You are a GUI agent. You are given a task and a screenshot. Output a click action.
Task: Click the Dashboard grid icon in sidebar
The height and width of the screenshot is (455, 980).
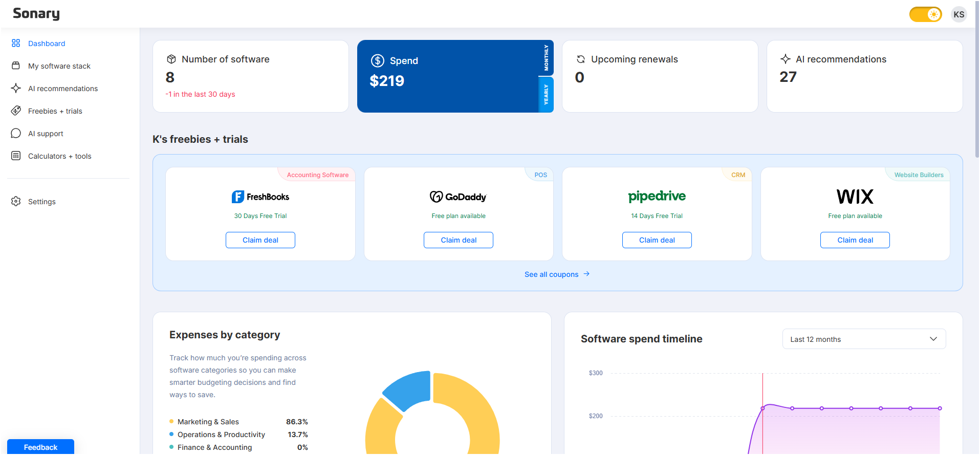click(x=16, y=44)
